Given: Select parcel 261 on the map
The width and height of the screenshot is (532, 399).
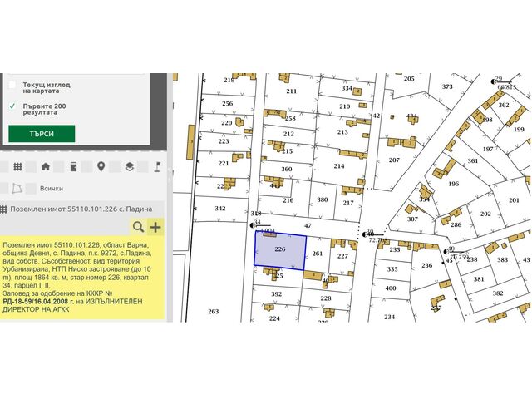Looking at the screenshot, I should point(317,253).
